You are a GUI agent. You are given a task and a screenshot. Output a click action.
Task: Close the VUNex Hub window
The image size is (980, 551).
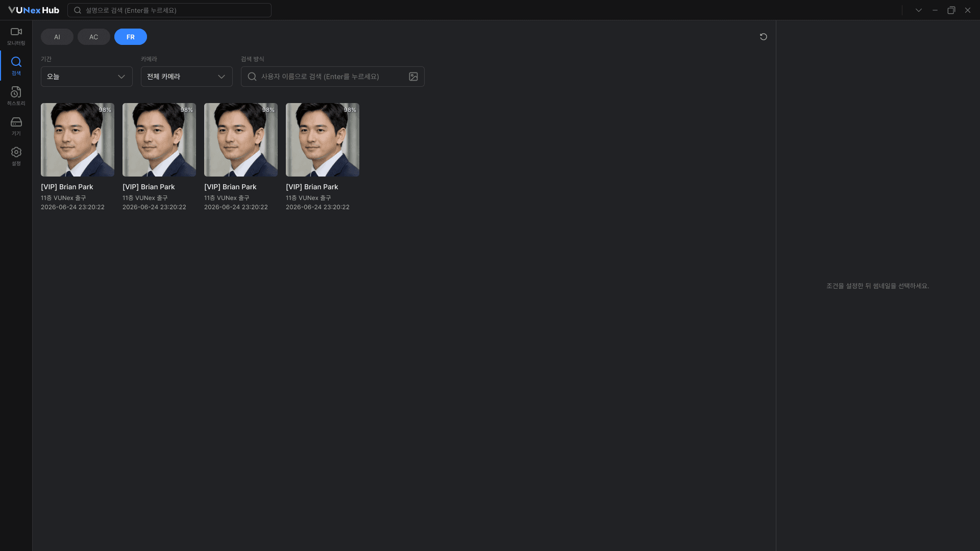click(x=967, y=10)
